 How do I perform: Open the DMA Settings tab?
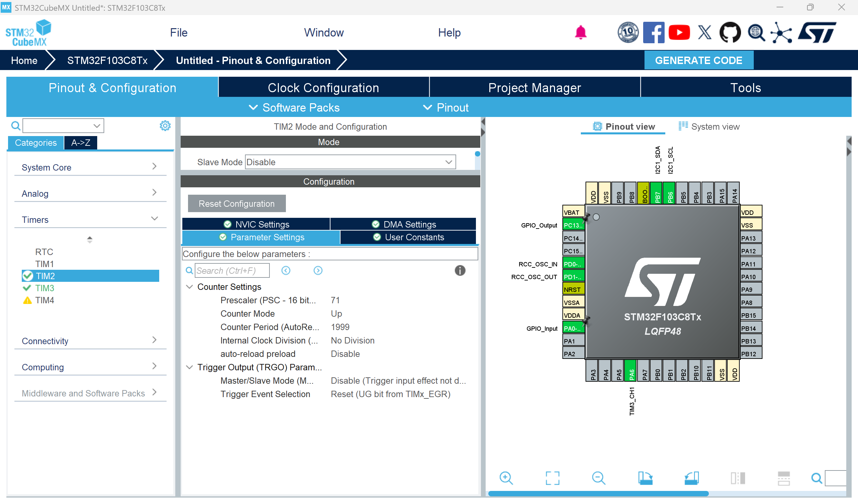click(403, 225)
